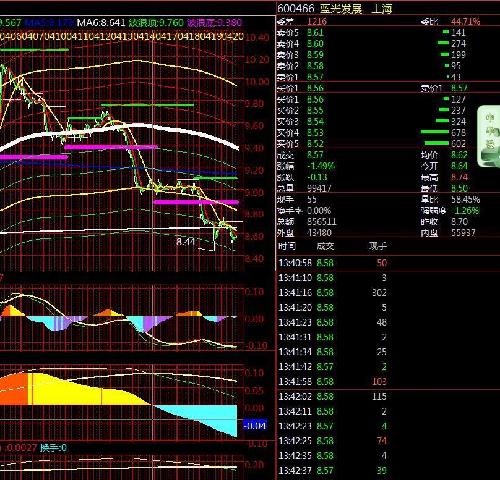Select the trade tick at 13:40:58
500x480 pixels.
pos(333,263)
